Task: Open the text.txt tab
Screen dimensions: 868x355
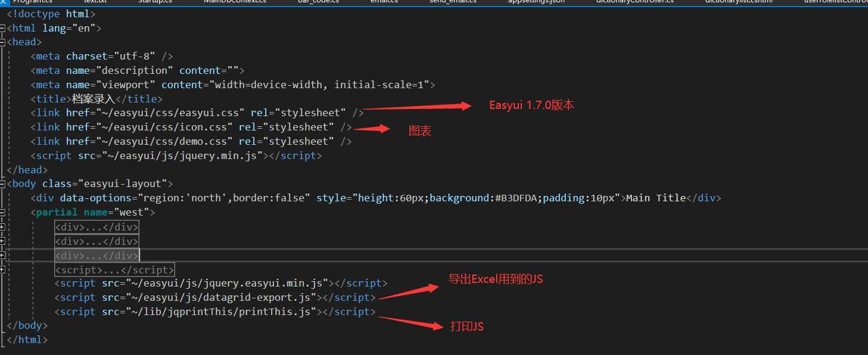Action: (x=95, y=2)
